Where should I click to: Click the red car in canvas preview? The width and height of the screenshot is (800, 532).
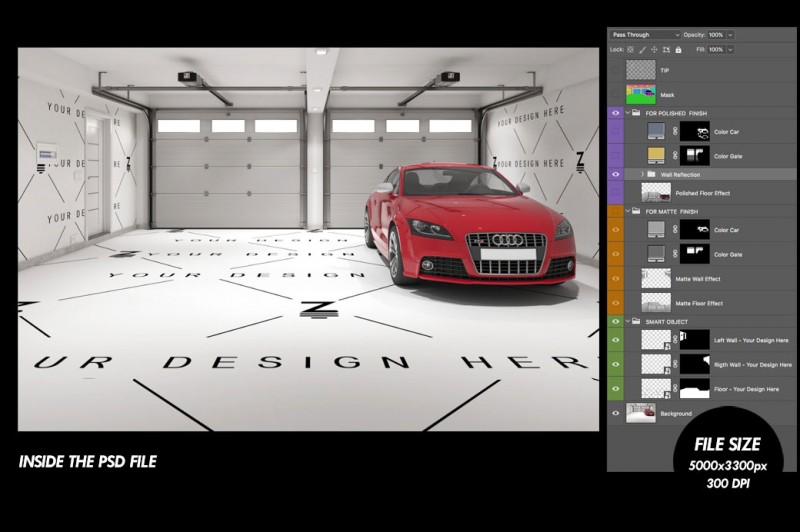pyautogui.click(x=469, y=224)
